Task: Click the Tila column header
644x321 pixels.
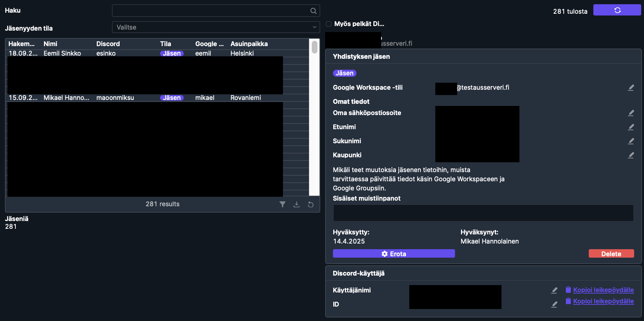Action: click(x=165, y=44)
